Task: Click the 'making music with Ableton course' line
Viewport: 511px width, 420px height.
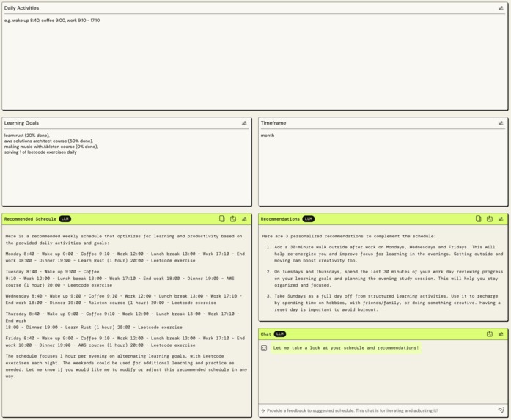Action: coord(51,147)
